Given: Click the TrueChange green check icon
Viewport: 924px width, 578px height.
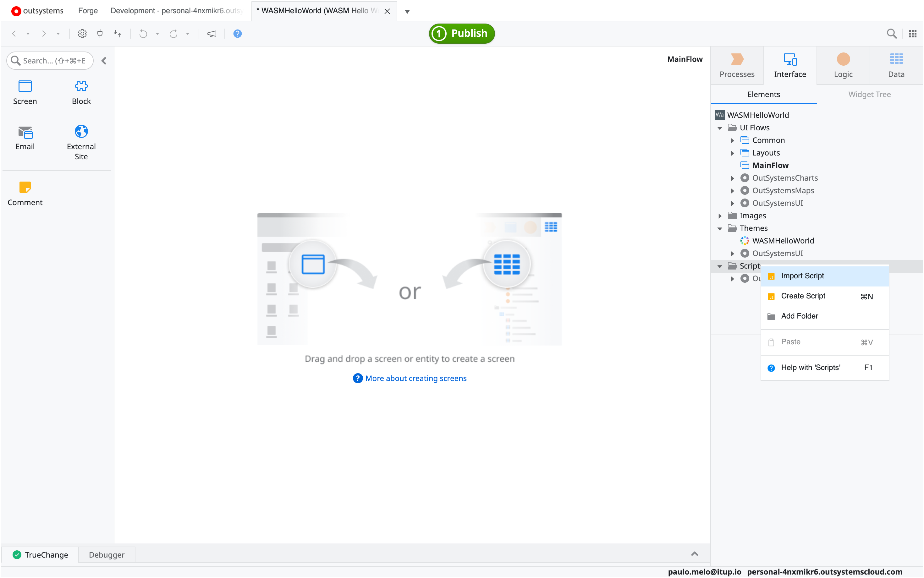Looking at the screenshot, I should tap(17, 555).
